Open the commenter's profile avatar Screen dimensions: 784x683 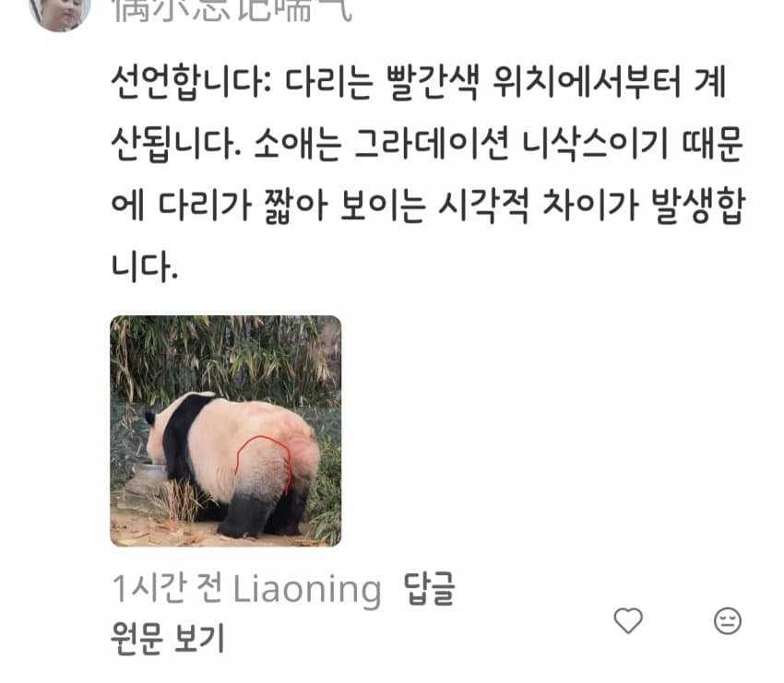coord(60,13)
